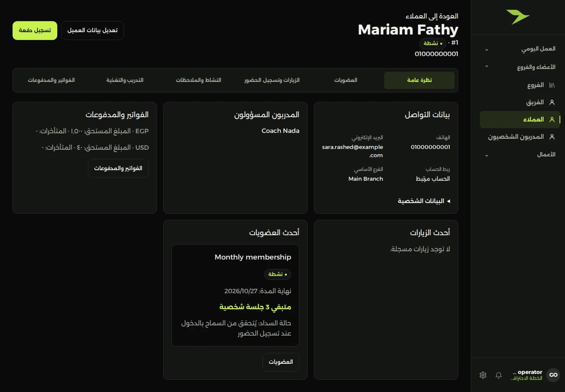Click the Monthly membership card title
Screen dimensions: 565x392
pos(253,257)
